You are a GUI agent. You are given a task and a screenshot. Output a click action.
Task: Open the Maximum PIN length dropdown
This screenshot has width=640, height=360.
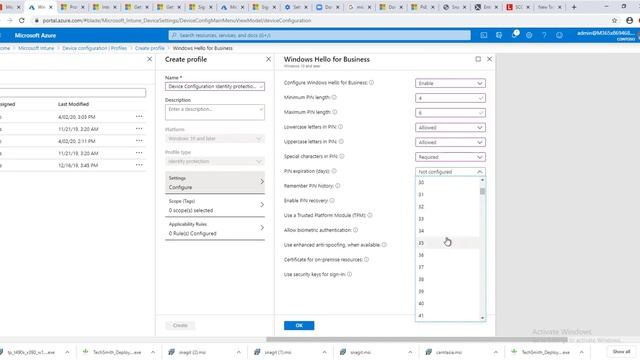pyautogui.click(x=450, y=113)
